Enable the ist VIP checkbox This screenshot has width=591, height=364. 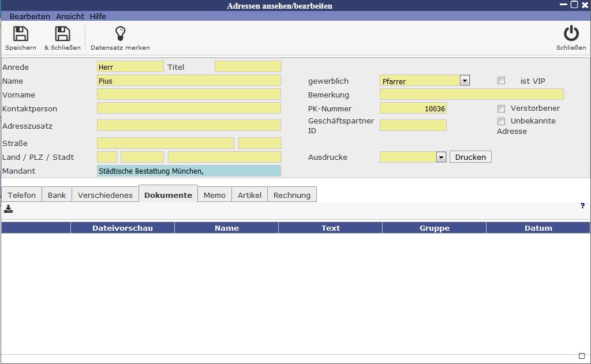[501, 81]
